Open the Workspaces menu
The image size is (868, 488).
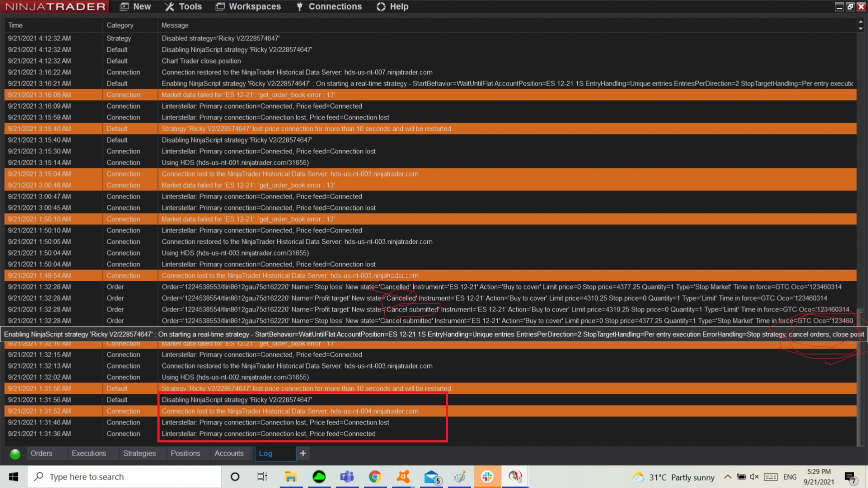coord(248,6)
